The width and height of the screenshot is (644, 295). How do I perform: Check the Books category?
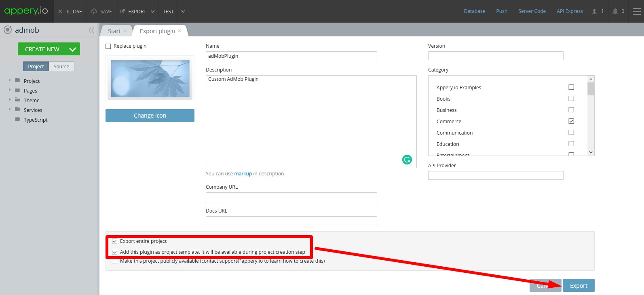[x=571, y=99]
